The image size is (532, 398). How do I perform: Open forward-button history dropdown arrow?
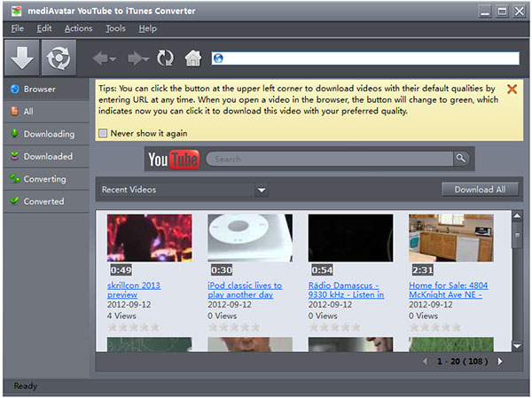146,59
